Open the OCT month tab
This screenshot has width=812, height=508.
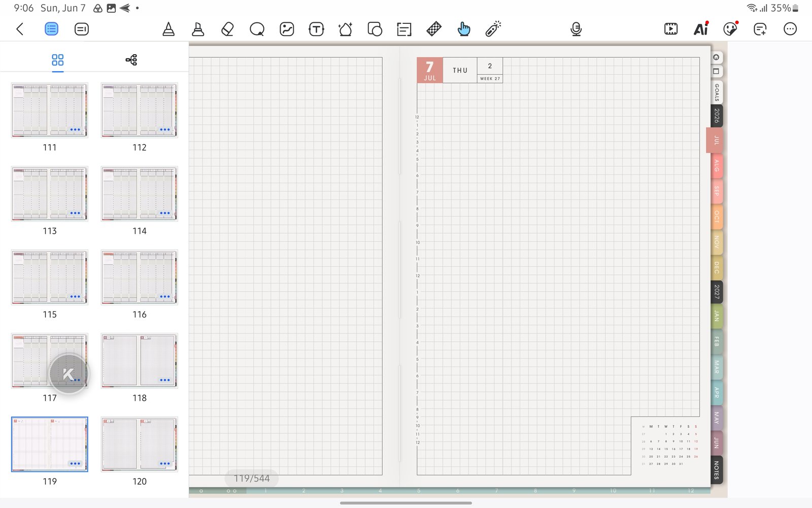click(x=717, y=216)
